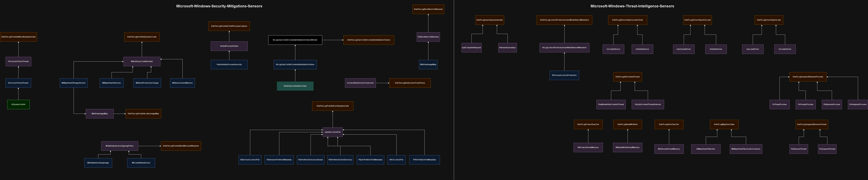The image size is (868, 180).
Task: Select the EtwTimLogProhibitDynamicCode node
Action: coord(142,37)
